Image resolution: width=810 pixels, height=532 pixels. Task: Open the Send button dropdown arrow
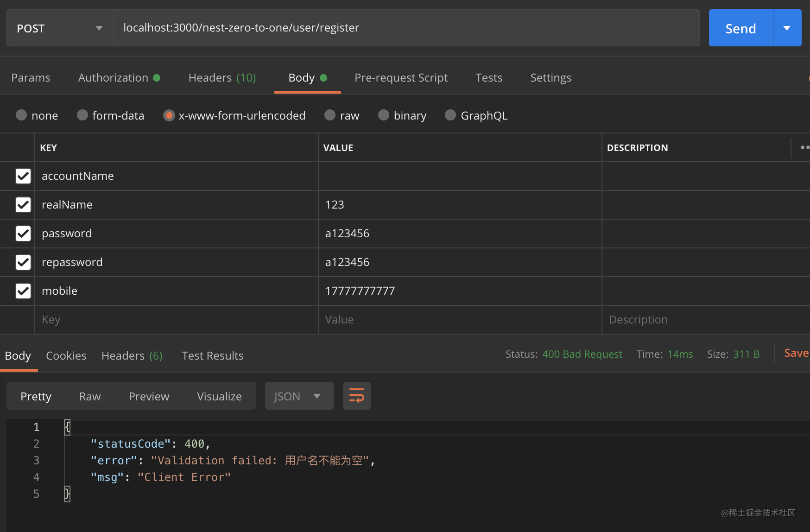click(x=787, y=28)
